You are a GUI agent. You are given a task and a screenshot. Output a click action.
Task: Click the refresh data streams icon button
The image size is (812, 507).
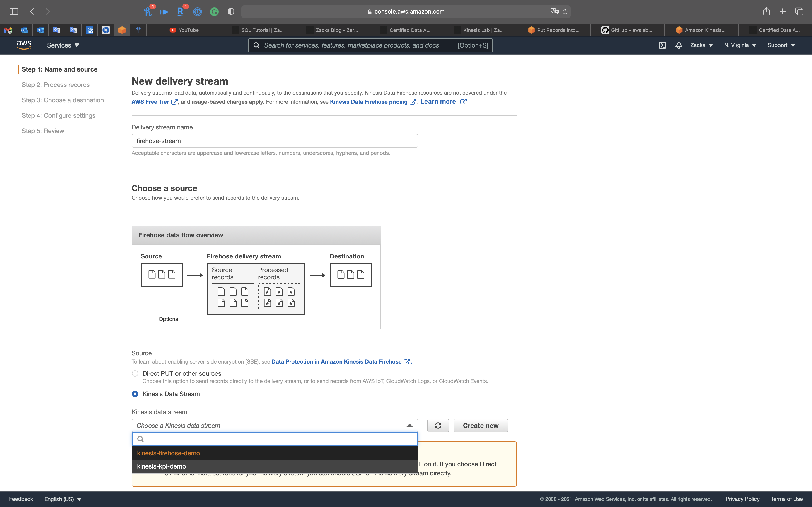click(438, 426)
